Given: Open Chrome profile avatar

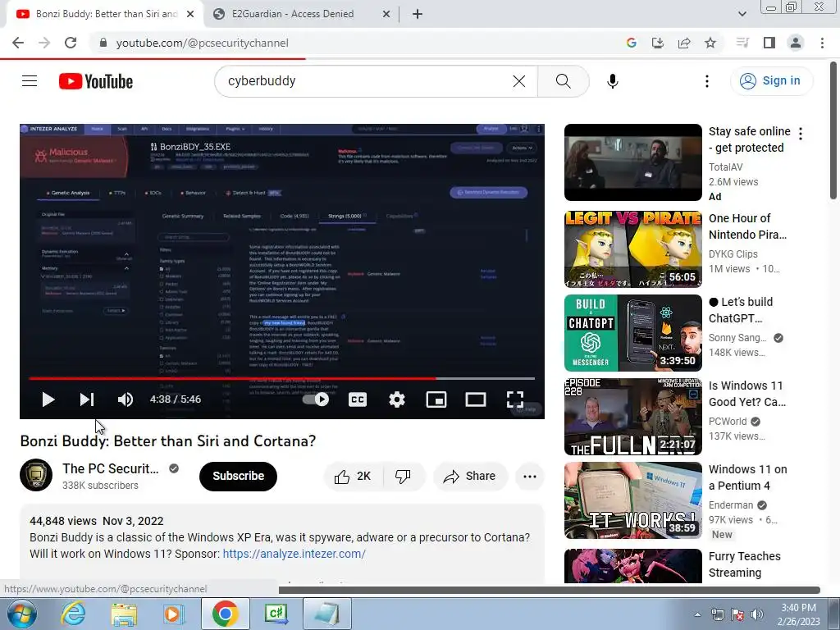Looking at the screenshot, I should [x=796, y=43].
